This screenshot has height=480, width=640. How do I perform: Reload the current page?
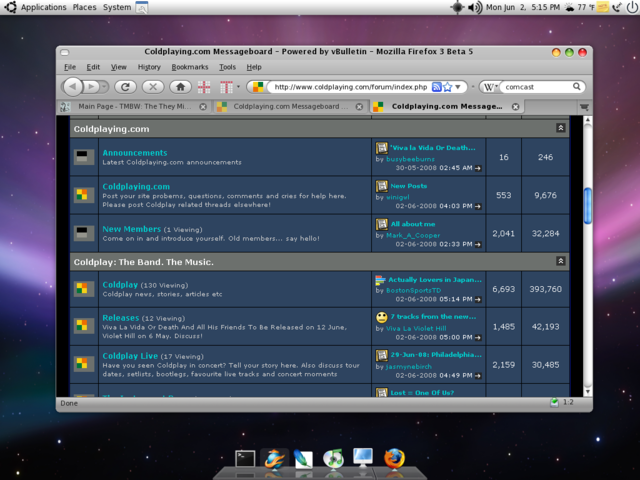click(125, 87)
